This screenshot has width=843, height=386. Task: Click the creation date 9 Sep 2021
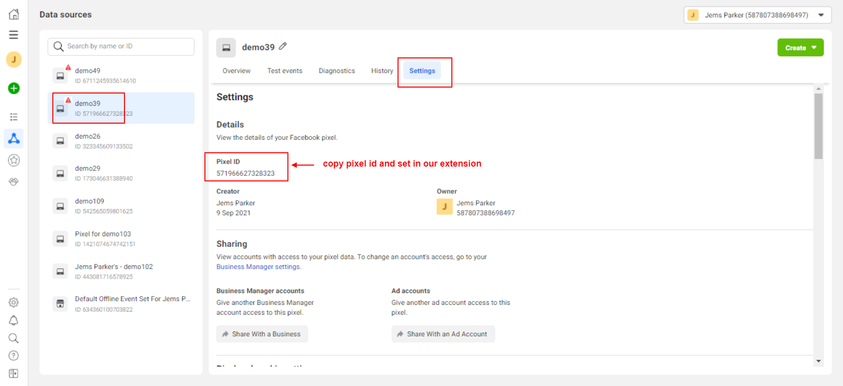(x=233, y=213)
